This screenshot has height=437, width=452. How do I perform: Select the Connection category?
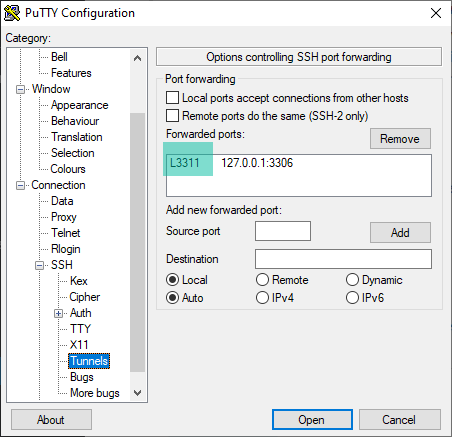pos(58,185)
